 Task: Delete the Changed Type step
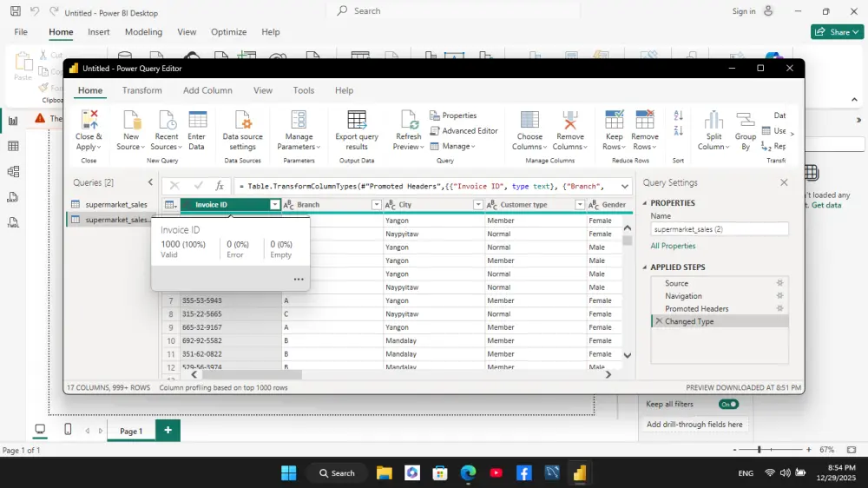pos(659,321)
